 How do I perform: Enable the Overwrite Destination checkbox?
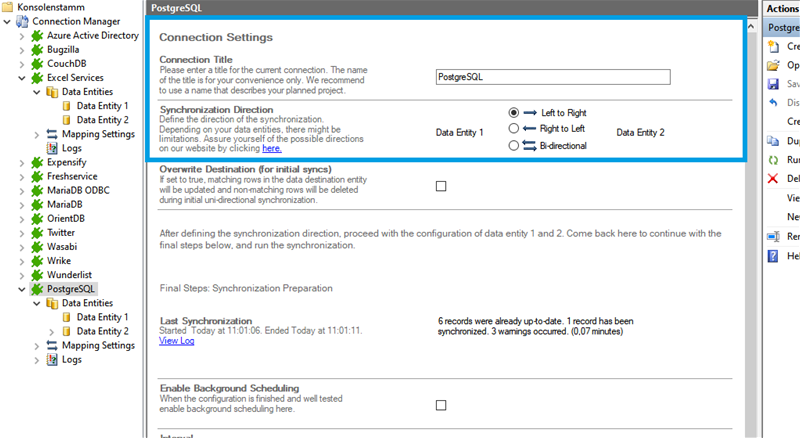(441, 186)
